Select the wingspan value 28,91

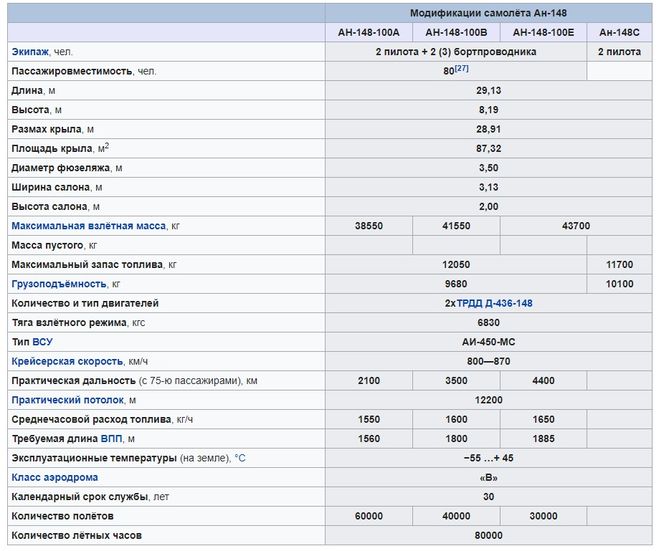coord(488,129)
